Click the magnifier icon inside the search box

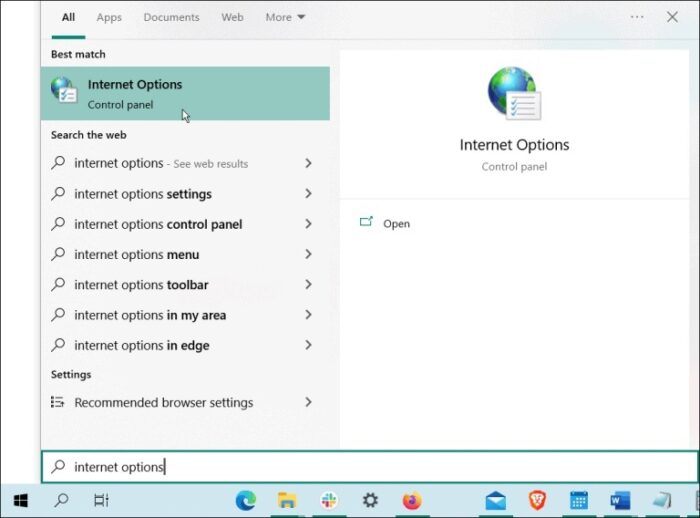(x=58, y=466)
